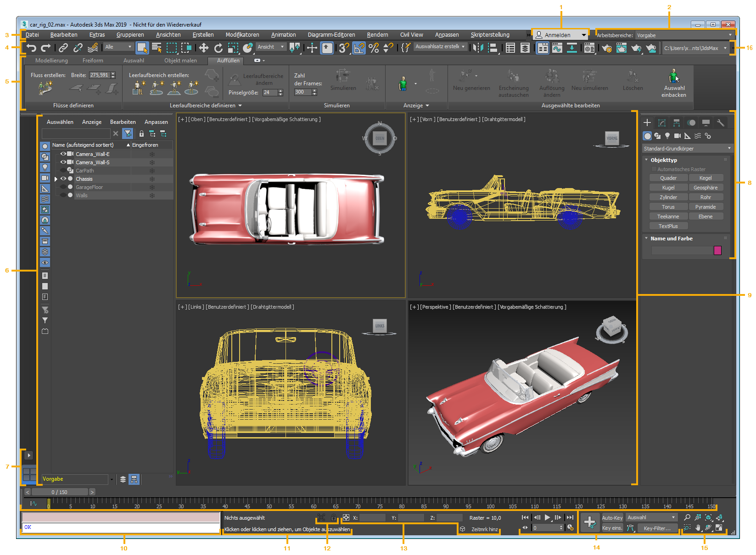Toggle the Auto-Key animation mode

612,518
